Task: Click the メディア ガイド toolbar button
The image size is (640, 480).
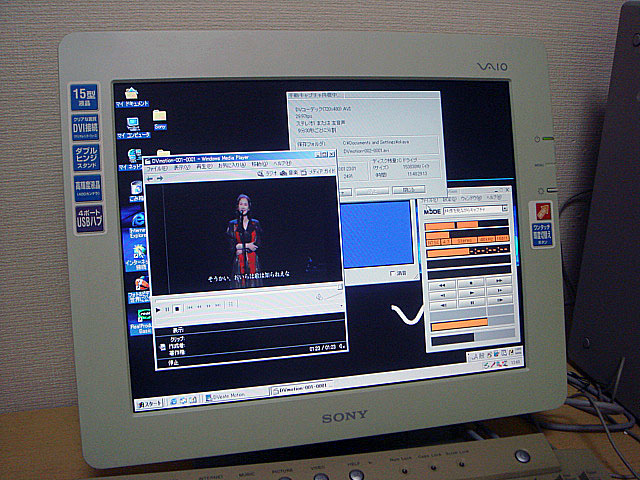Action: coord(318,171)
